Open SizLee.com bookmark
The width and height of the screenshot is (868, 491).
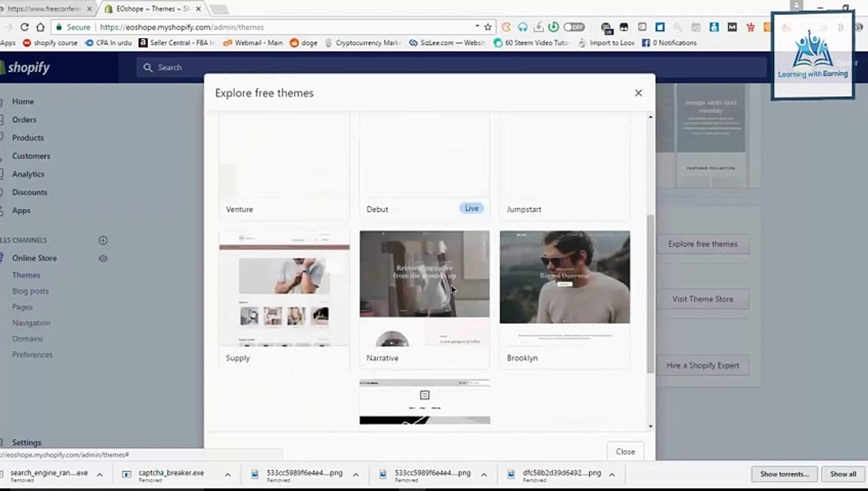pyautogui.click(x=447, y=43)
